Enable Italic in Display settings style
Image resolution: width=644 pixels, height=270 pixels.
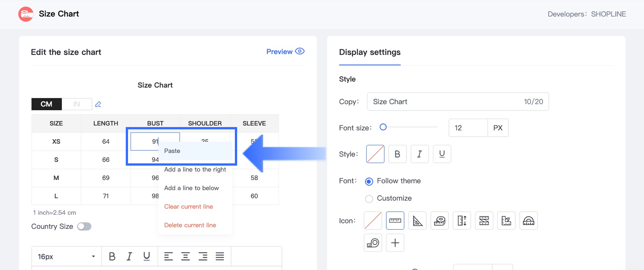[x=419, y=154]
